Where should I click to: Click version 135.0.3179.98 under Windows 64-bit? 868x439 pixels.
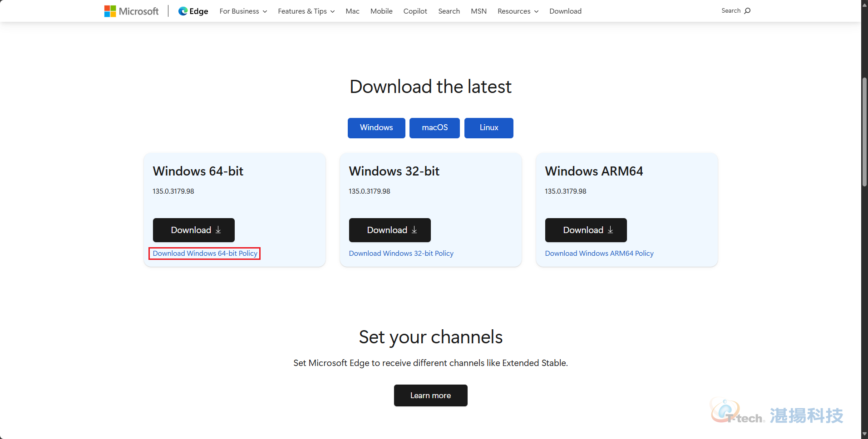coord(173,191)
